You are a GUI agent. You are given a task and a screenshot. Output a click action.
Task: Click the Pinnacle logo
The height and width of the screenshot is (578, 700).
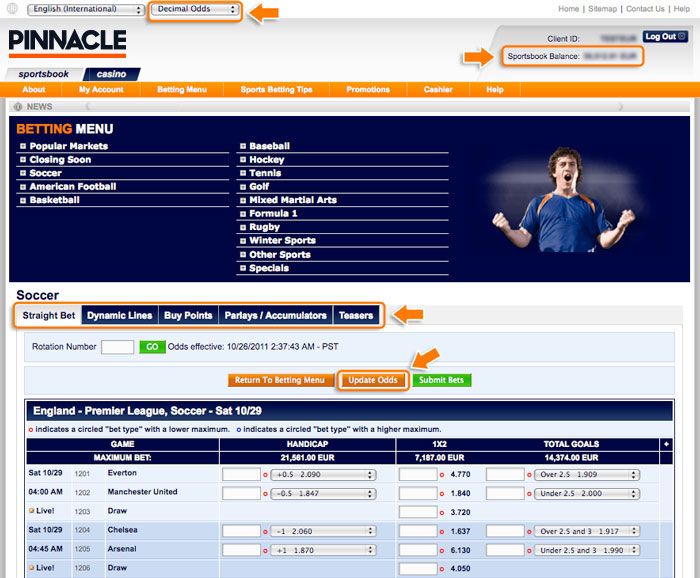click(67, 43)
